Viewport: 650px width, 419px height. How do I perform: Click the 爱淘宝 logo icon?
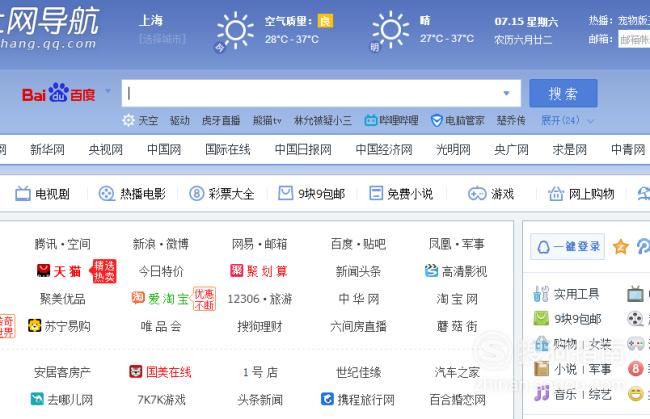(x=138, y=298)
